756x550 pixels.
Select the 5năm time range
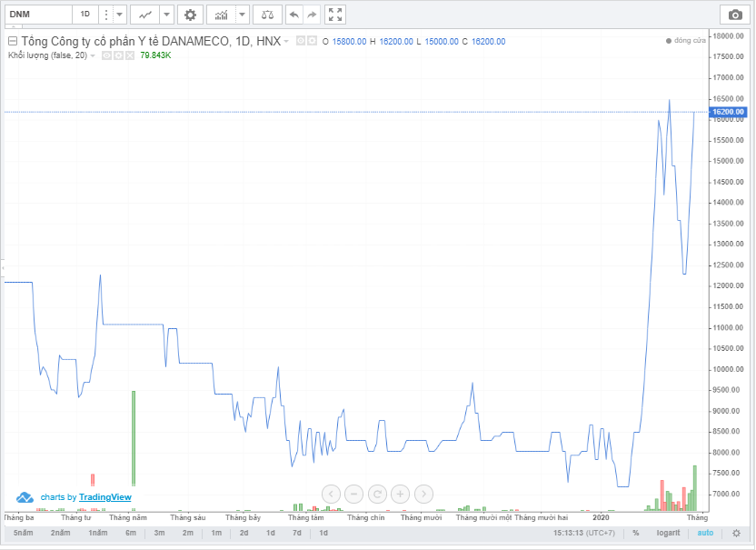(23, 533)
